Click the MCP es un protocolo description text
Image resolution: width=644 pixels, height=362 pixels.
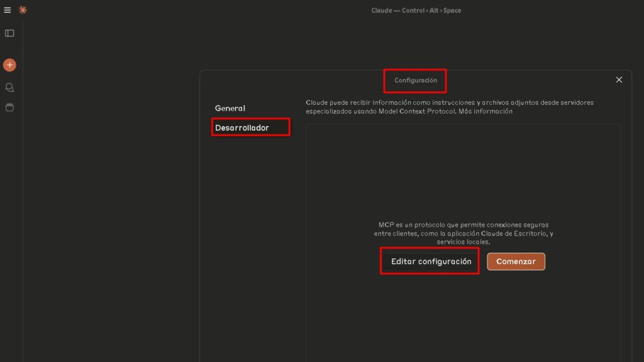[464, 233]
